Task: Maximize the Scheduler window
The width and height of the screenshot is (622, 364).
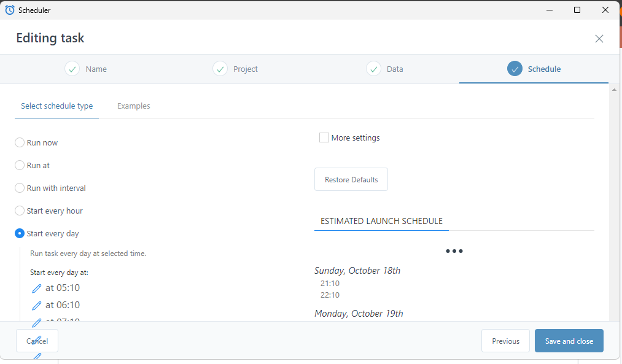Action: tap(577, 10)
